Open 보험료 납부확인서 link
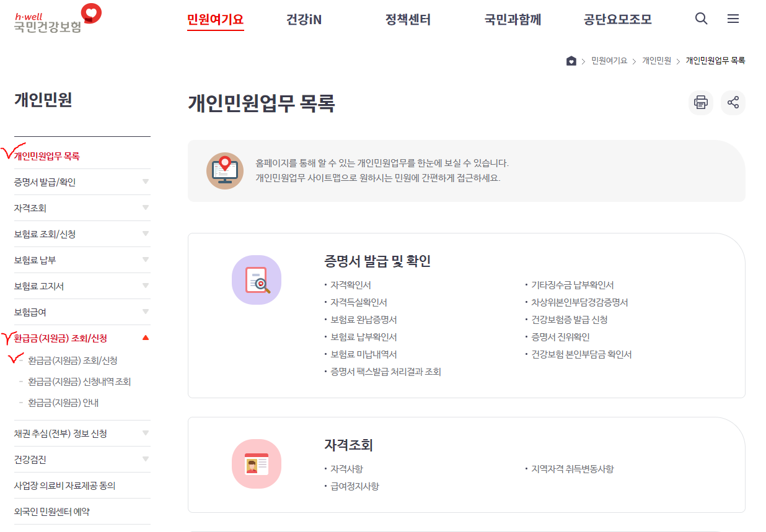This screenshot has height=532, width=766. click(x=364, y=337)
